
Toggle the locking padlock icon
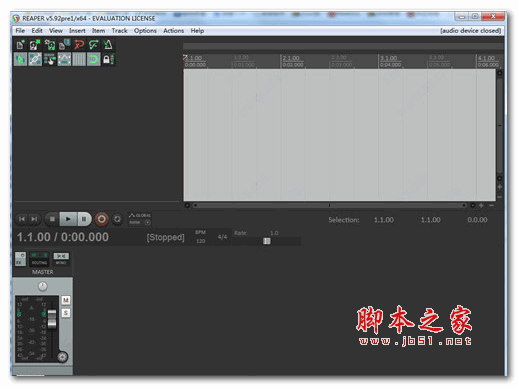pos(108,60)
